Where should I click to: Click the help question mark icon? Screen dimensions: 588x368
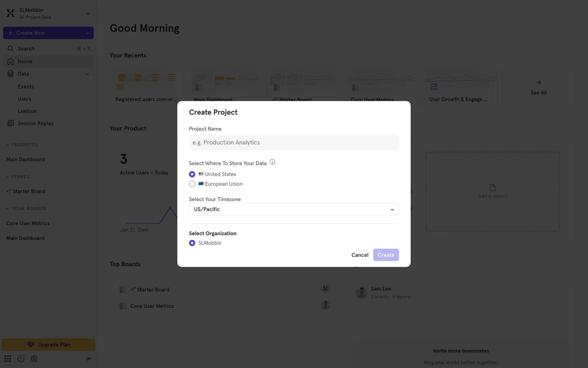tap(21, 358)
